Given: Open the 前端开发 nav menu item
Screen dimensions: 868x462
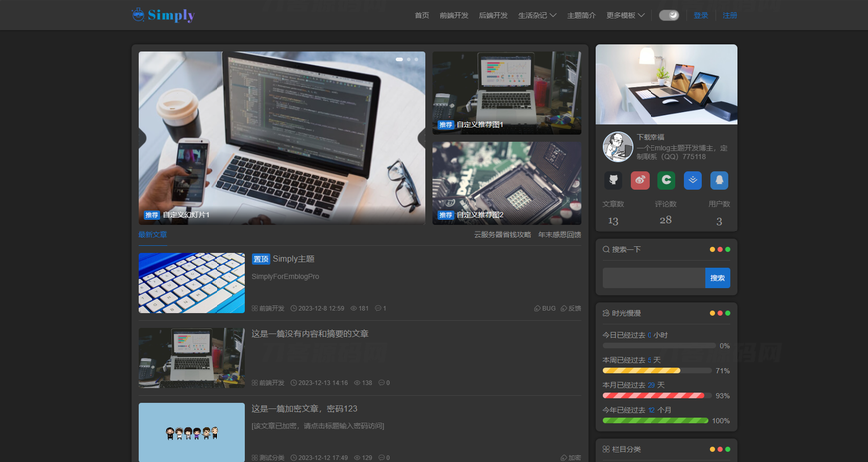Looking at the screenshot, I should click(x=454, y=15).
